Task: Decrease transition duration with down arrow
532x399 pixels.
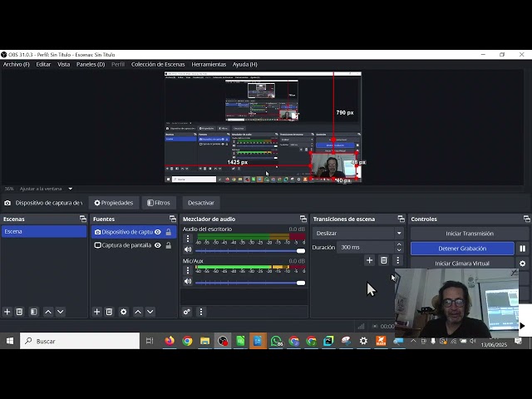Action: 399,250
